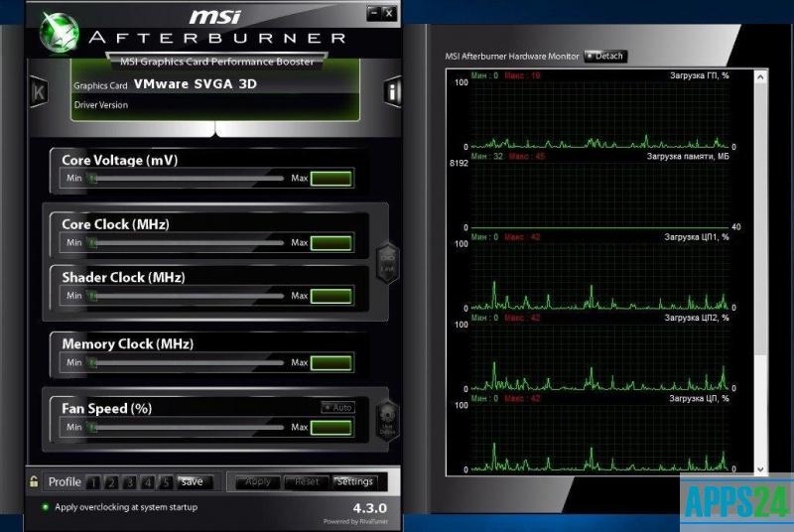Click the Core Clock value field
Image resolution: width=794 pixels, height=532 pixels.
(x=331, y=243)
